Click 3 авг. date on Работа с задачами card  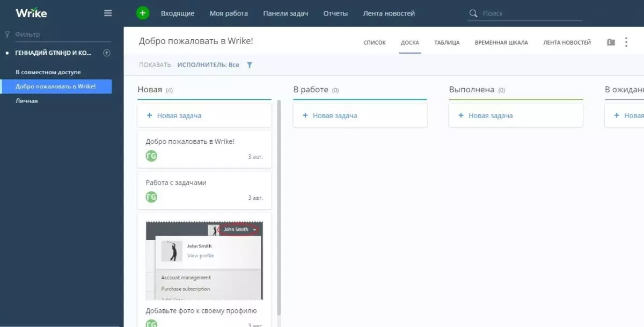[255, 198]
